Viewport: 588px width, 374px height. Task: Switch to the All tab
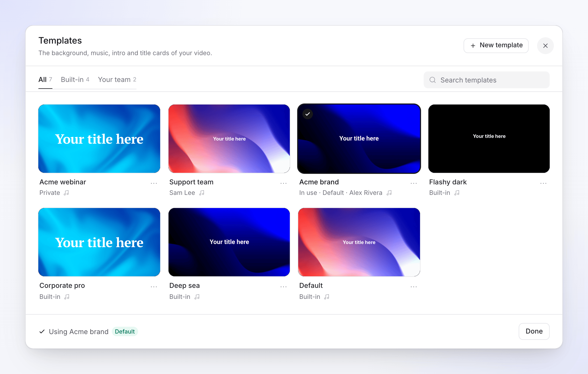[45, 80]
